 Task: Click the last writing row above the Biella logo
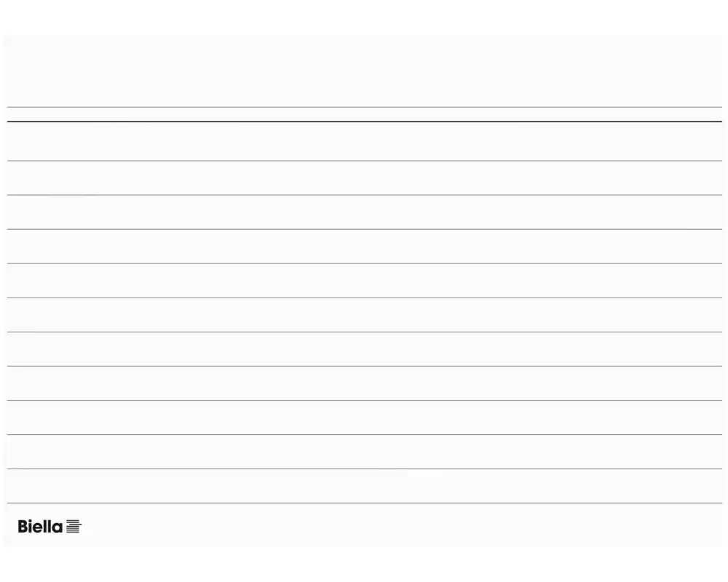click(x=364, y=486)
